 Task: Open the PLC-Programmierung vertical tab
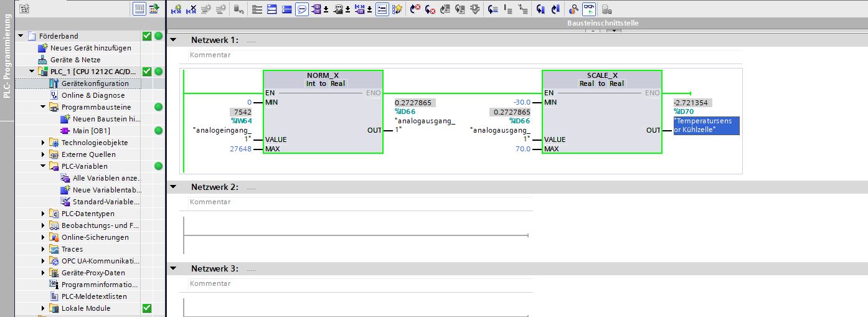tap(7, 61)
